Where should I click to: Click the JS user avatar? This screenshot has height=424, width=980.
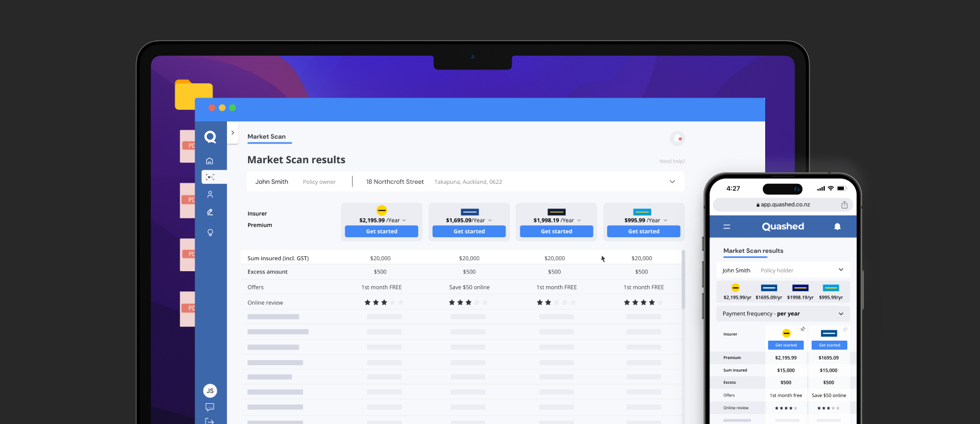(210, 391)
